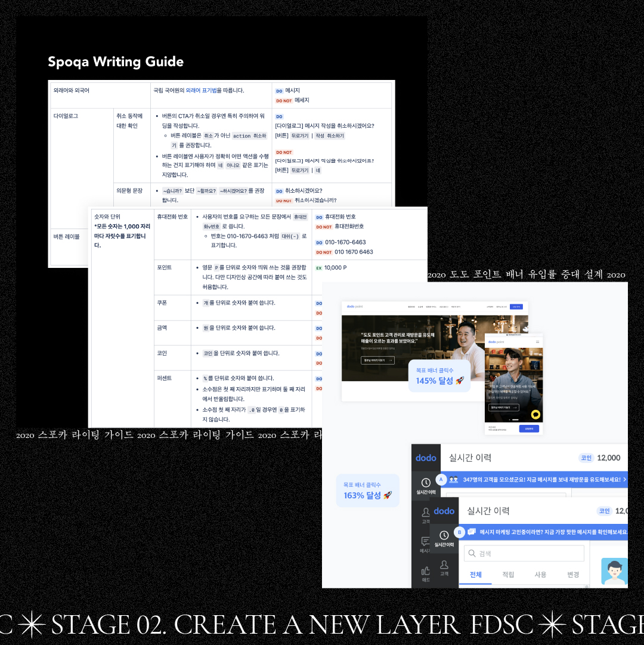This screenshot has width=644, height=645.
Task: Click the 코인 badge in dashboard A header
Action: [586, 458]
